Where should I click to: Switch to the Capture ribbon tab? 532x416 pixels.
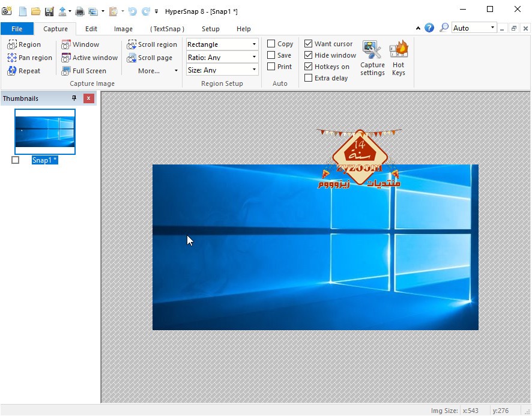55,29
